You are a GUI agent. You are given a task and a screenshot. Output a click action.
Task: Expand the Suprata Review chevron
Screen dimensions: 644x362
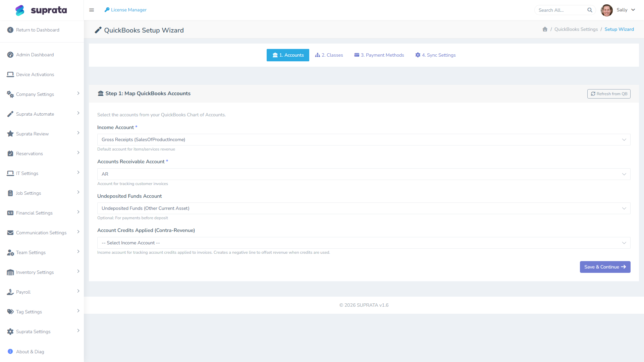click(78, 133)
